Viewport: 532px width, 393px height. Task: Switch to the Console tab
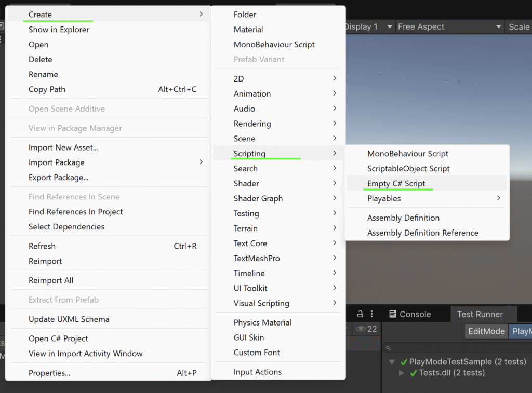click(410, 314)
